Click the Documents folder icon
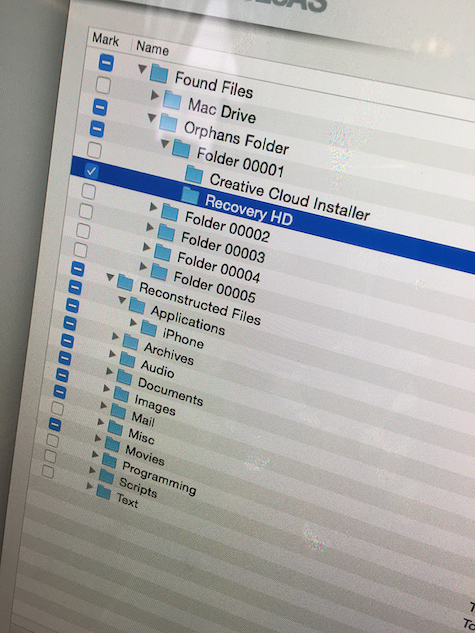Viewport: 475px width, 633px height. pos(124,377)
